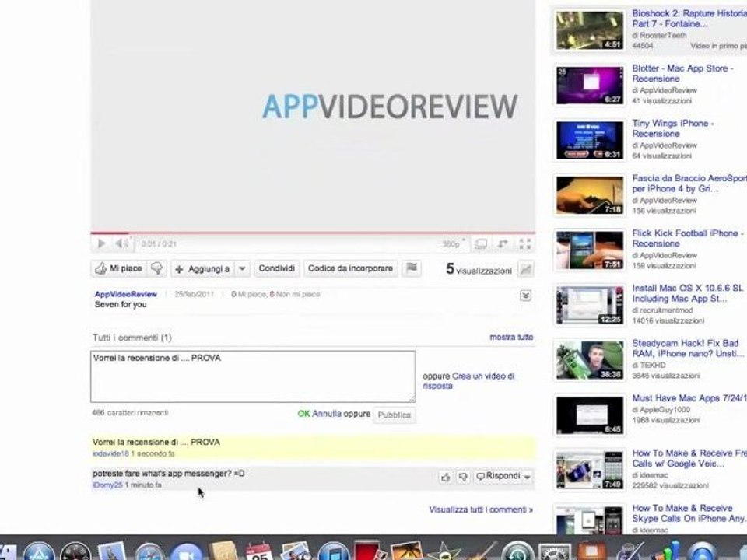Open Flick Kick Football iPhone Recensione

tap(688, 238)
